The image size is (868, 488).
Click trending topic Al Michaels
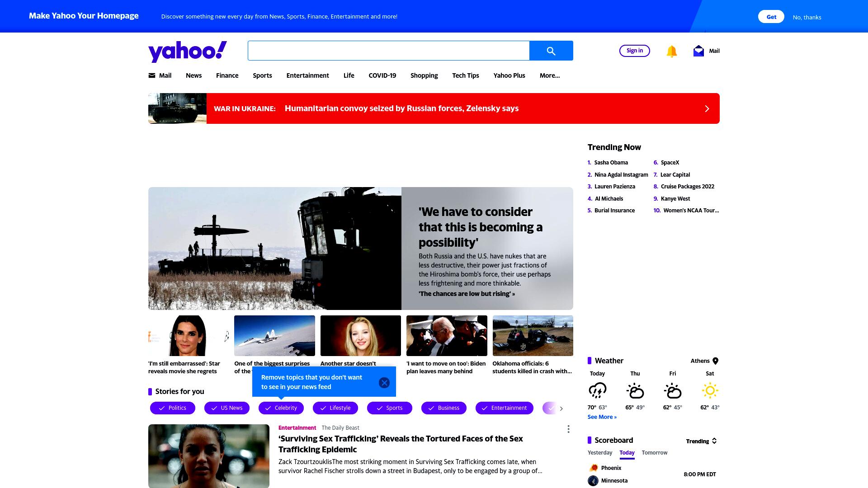click(609, 199)
